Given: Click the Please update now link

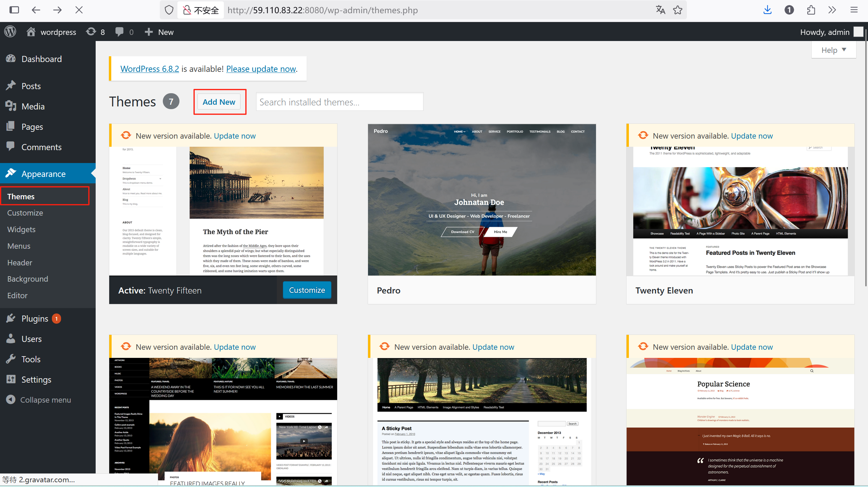Looking at the screenshot, I should [x=261, y=69].
